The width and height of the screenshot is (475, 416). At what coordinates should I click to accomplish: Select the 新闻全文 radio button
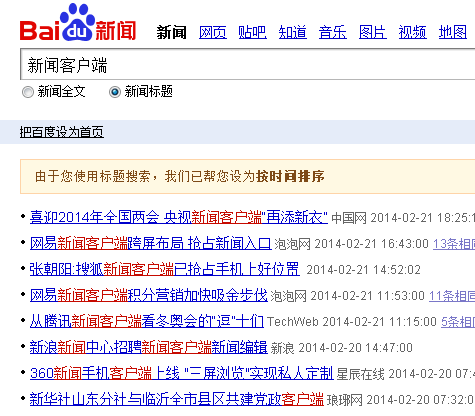[x=28, y=92]
